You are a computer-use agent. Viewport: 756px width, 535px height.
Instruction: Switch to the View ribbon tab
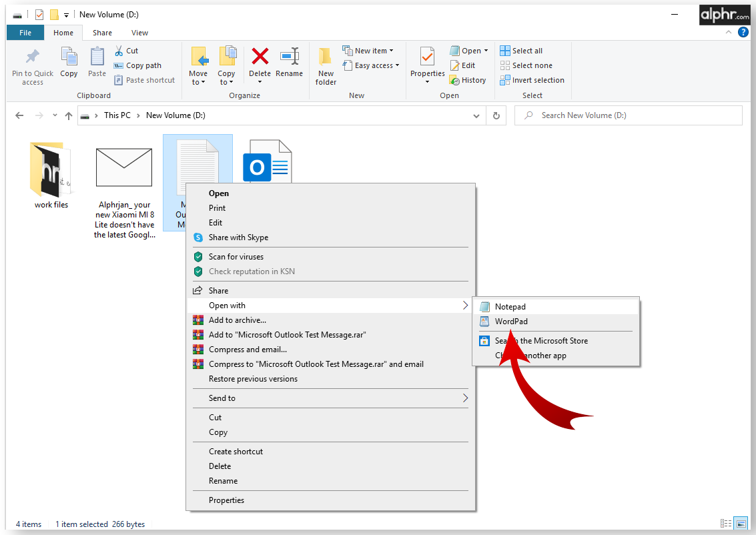click(x=140, y=33)
